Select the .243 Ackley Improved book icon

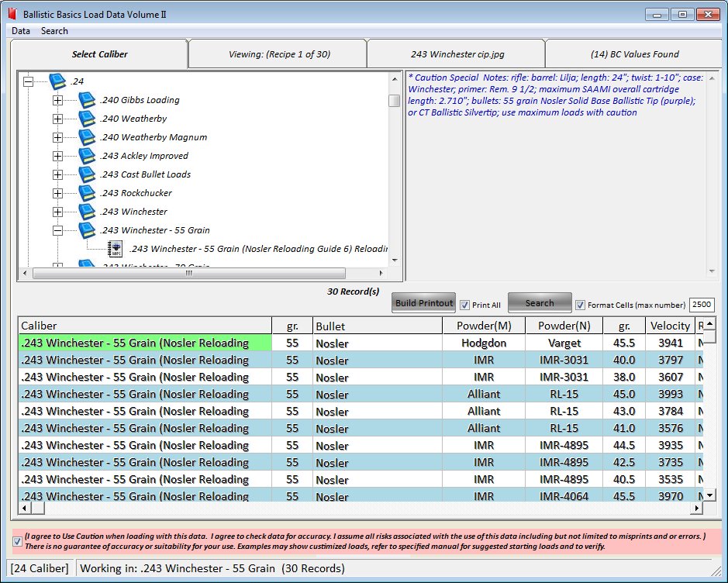point(87,156)
